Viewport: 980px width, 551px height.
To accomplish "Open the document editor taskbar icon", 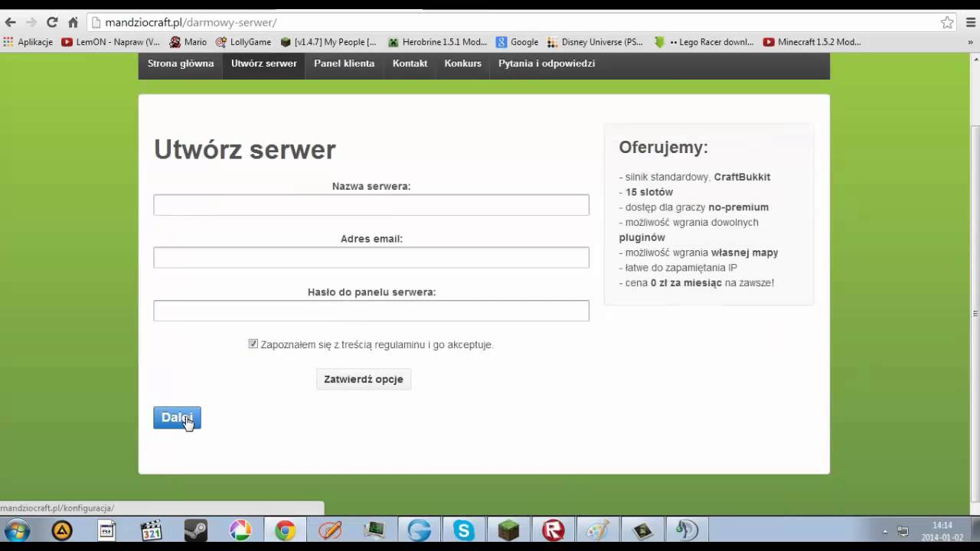I will [107, 530].
